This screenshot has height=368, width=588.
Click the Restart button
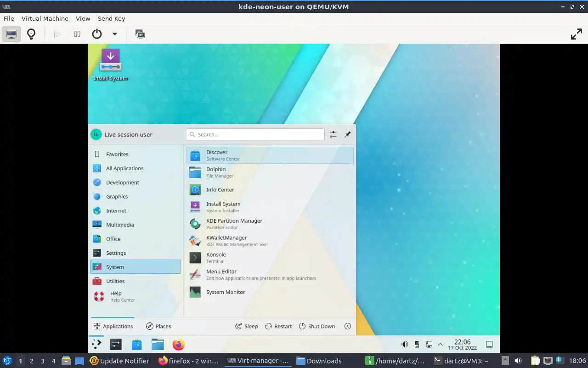click(x=278, y=326)
